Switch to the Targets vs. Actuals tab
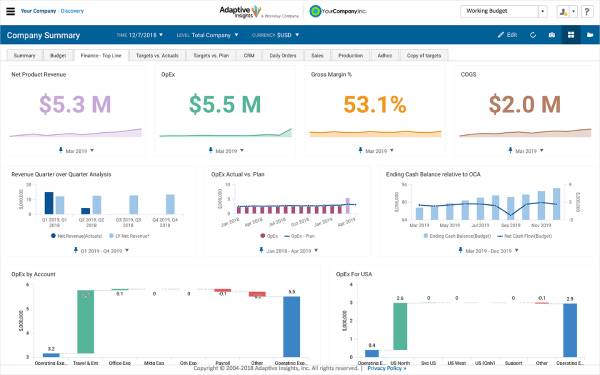This screenshot has width=600, height=375. click(157, 55)
